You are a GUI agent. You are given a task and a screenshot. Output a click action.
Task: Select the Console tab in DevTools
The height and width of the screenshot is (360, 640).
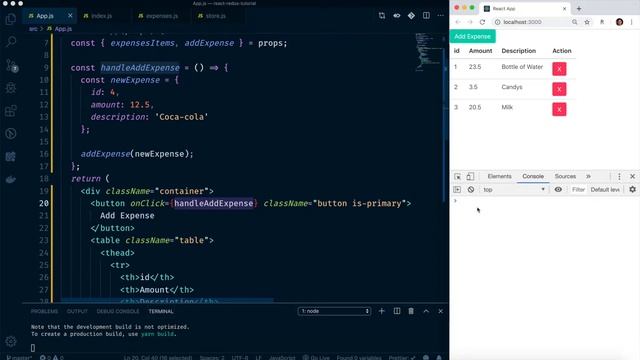tap(533, 176)
